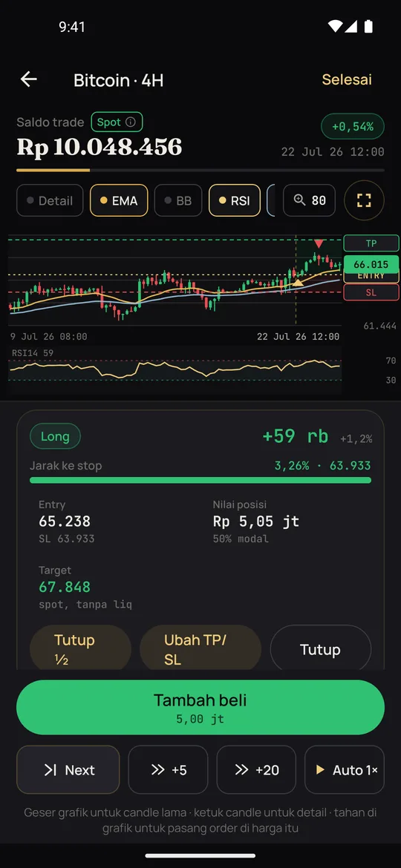Tap the Entry value 65.238
This screenshot has width=401, height=868.
65,521
